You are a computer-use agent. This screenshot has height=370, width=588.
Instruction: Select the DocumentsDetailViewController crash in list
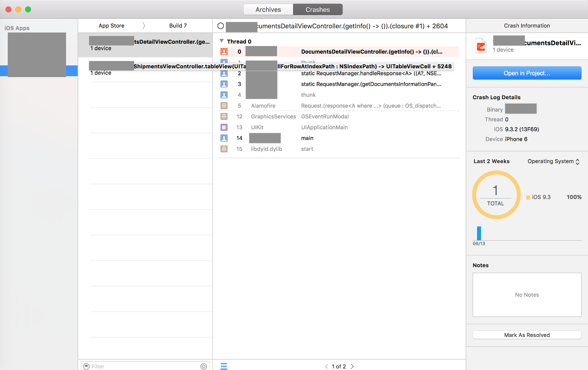pos(145,45)
